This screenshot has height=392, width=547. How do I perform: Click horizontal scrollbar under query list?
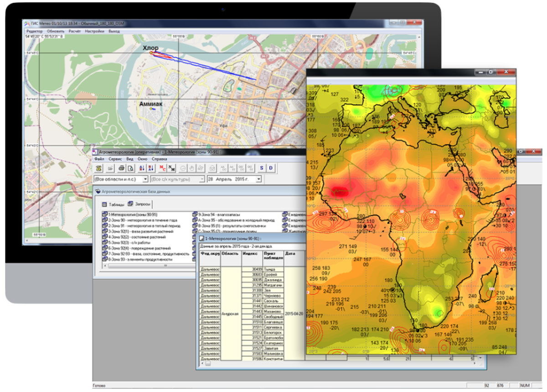tap(150, 266)
